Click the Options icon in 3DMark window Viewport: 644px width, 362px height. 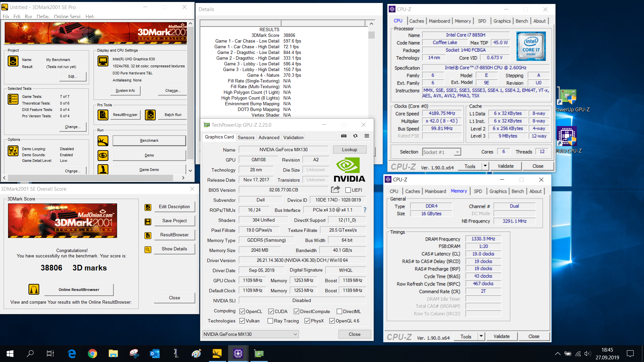coord(13,151)
